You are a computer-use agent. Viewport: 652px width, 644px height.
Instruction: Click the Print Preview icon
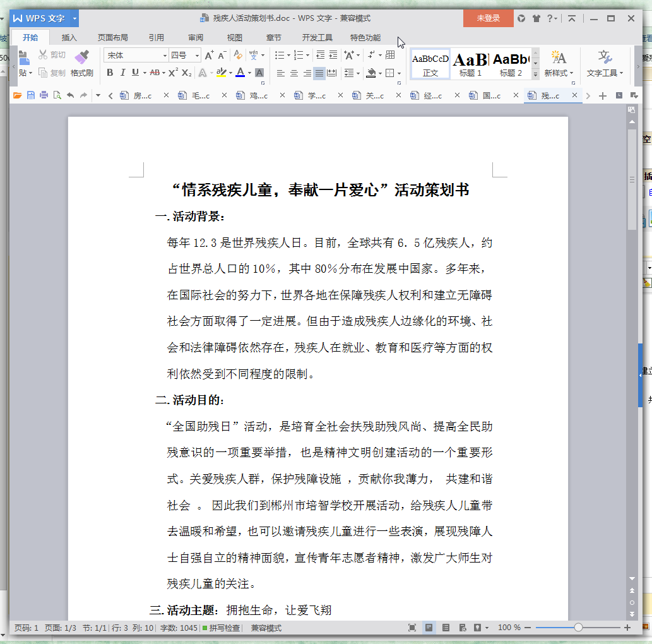(x=57, y=95)
